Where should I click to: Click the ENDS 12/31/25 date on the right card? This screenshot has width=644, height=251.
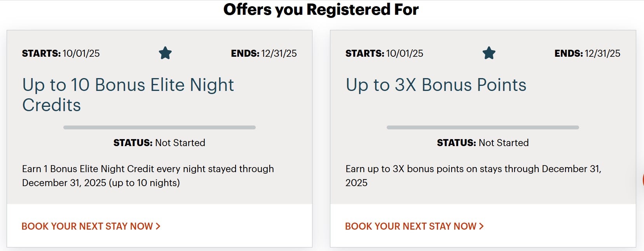pyautogui.click(x=587, y=53)
